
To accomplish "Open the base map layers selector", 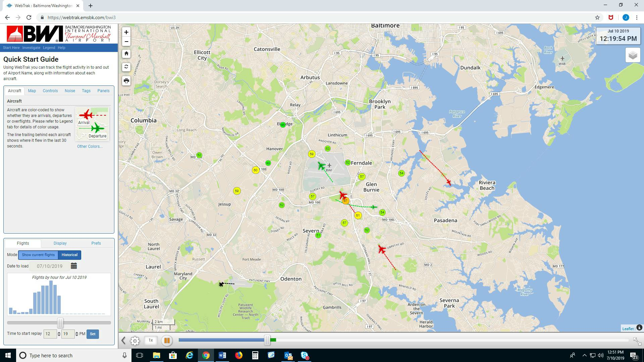I will point(633,55).
